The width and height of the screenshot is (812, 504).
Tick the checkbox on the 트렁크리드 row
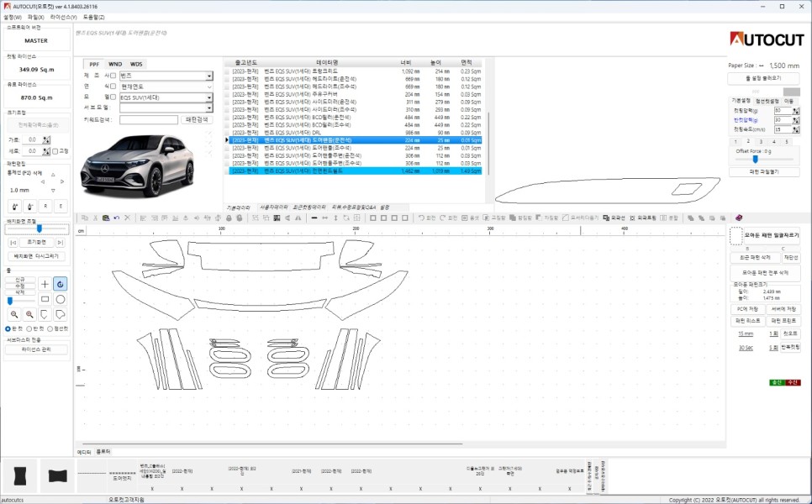pyautogui.click(x=227, y=71)
